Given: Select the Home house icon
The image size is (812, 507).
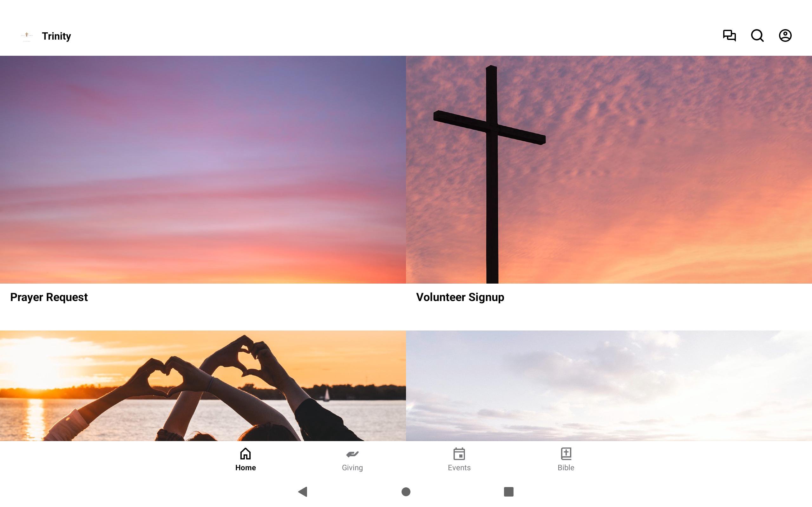Looking at the screenshot, I should tap(245, 454).
